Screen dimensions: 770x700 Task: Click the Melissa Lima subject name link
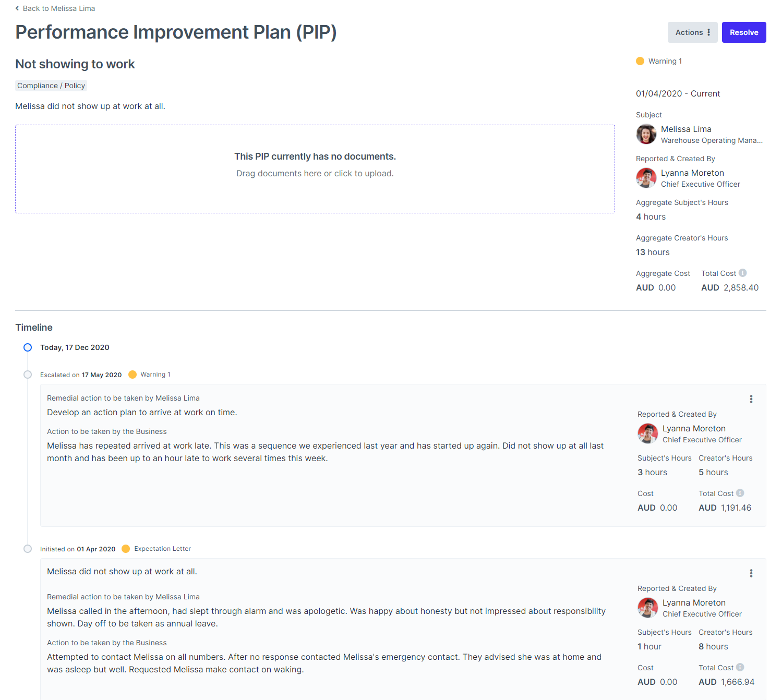click(x=685, y=129)
